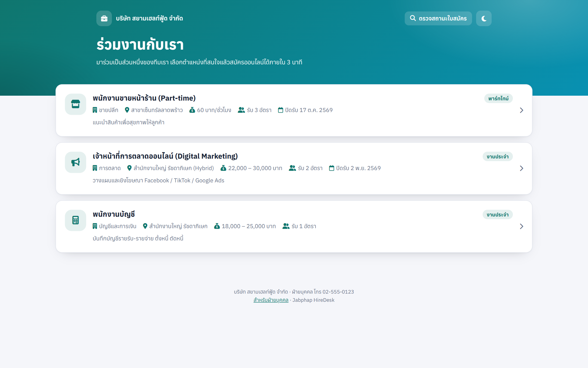Expand พนักงานขายหน้าร้าน card via its chevron
Image resolution: width=588 pixels, height=368 pixels.
(x=522, y=110)
